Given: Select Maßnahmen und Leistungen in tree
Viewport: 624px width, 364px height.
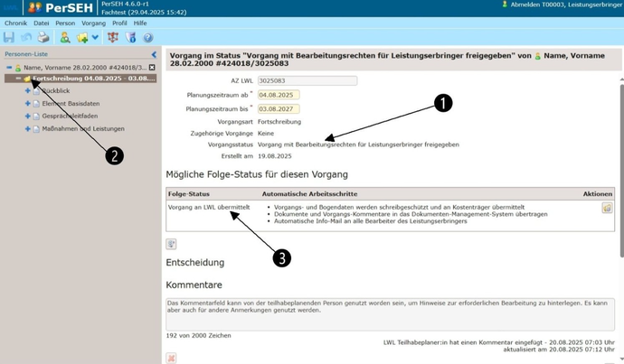Looking at the screenshot, I should (83, 129).
